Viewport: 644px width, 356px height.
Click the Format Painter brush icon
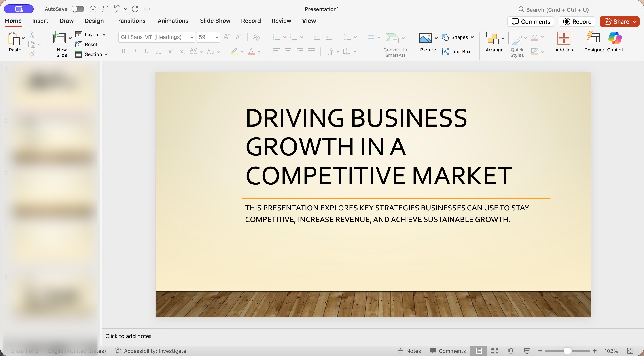[32, 54]
